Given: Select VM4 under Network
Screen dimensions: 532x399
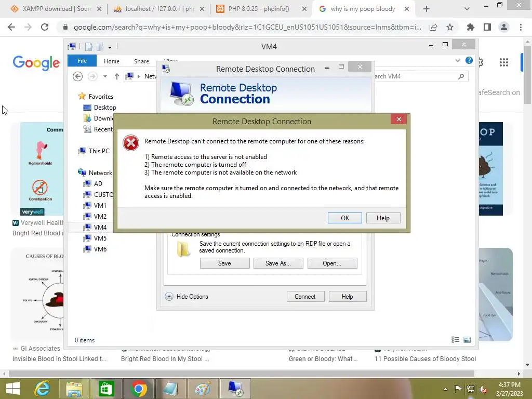Looking at the screenshot, I should click(x=95, y=227).
